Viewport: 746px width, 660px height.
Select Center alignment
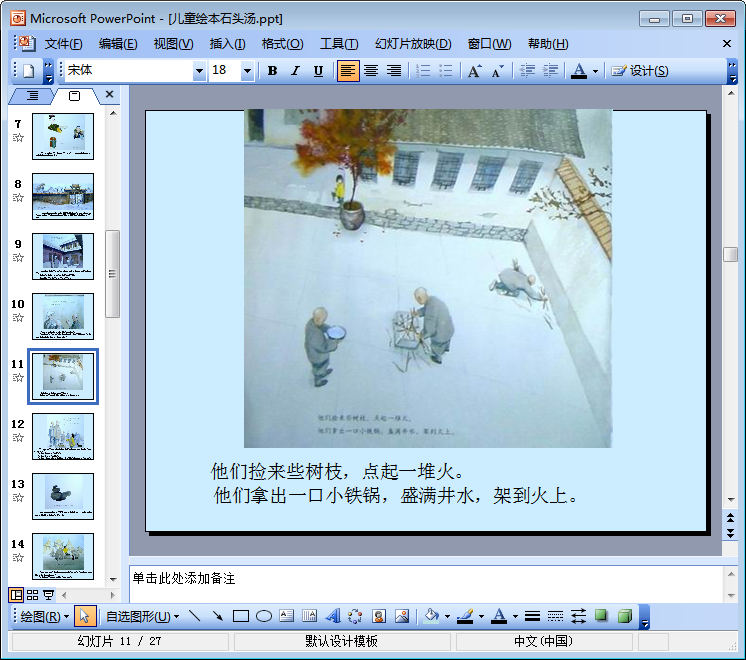371,71
